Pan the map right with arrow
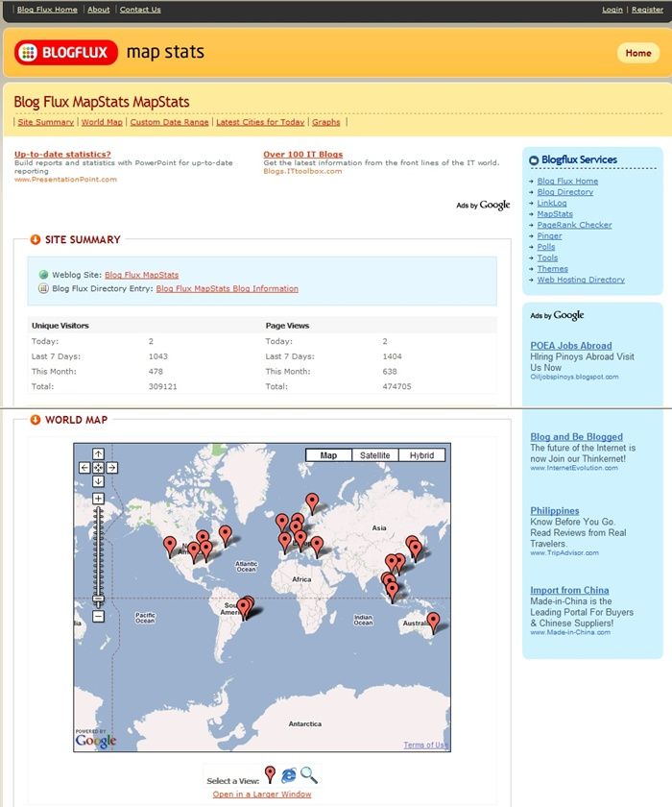672x807 pixels. tap(112, 467)
